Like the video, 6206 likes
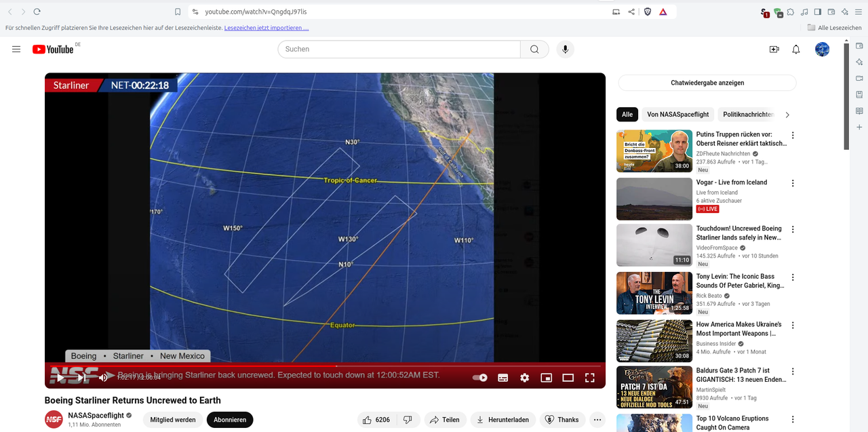 pyautogui.click(x=377, y=420)
